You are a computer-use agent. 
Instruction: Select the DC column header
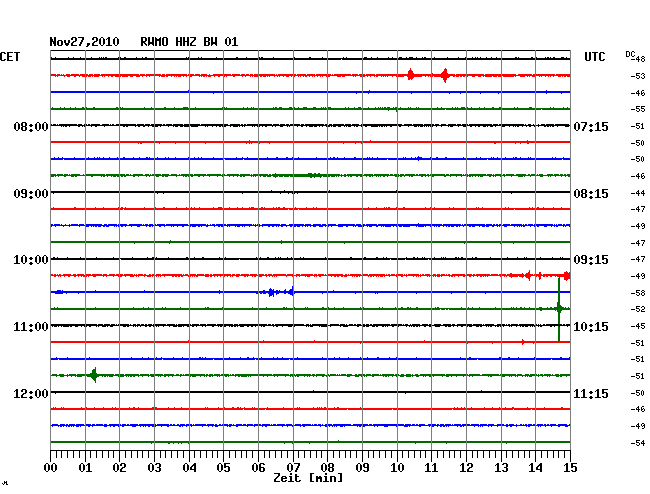point(630,54)
